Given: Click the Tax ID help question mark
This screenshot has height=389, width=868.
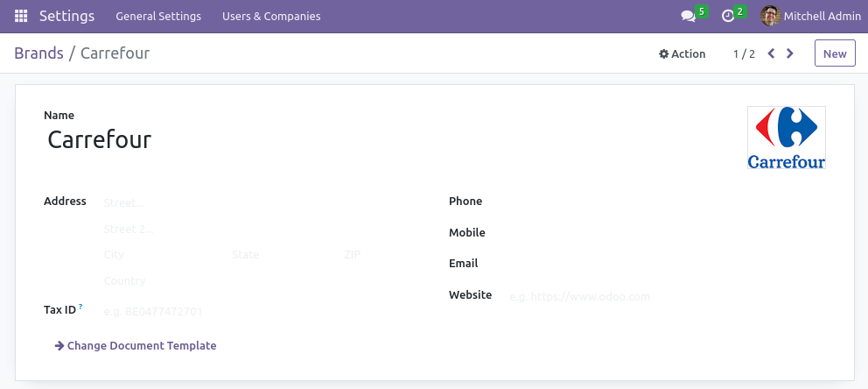Looking at the screenshot, I should pos(80,307).
